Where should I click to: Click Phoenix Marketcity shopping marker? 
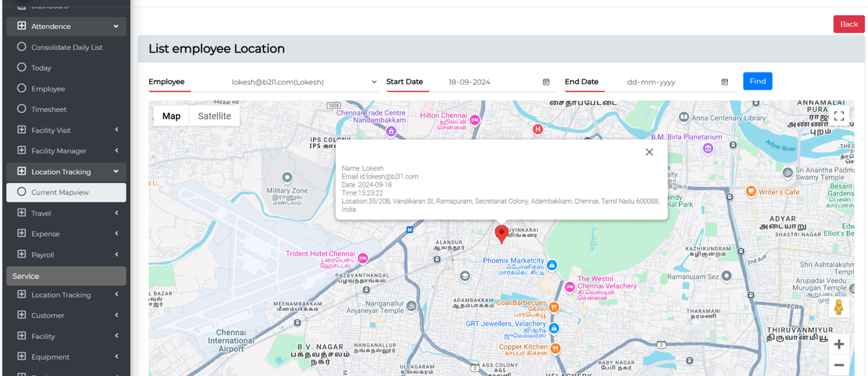pos(552,265)
